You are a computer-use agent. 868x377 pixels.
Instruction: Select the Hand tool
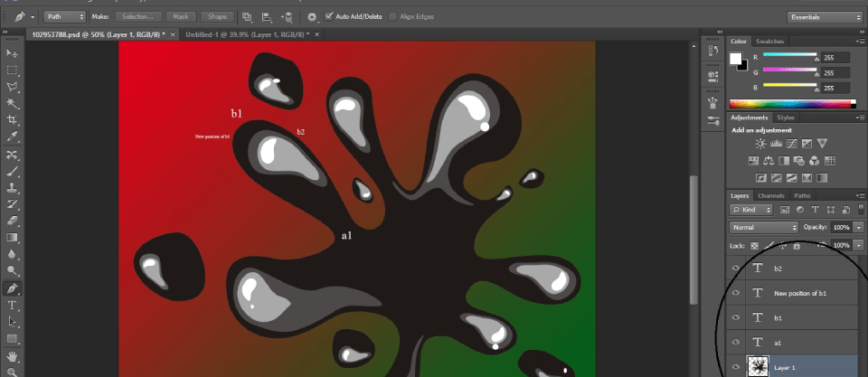12,356
